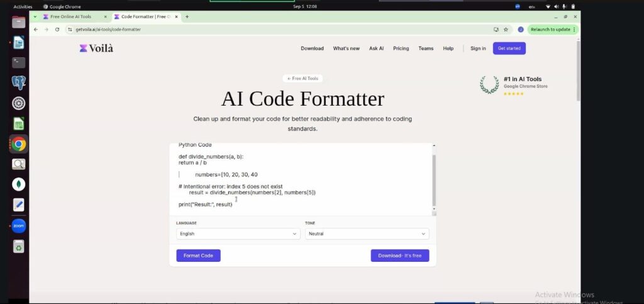Image resolution: width=644 pixels, height=304 pixels.
Task: Open Activities overview
Action: tap(23, 6)
